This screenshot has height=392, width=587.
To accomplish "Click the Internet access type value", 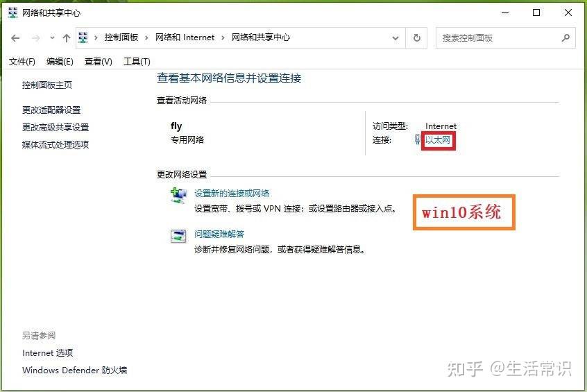I will [x=441, y=126].
